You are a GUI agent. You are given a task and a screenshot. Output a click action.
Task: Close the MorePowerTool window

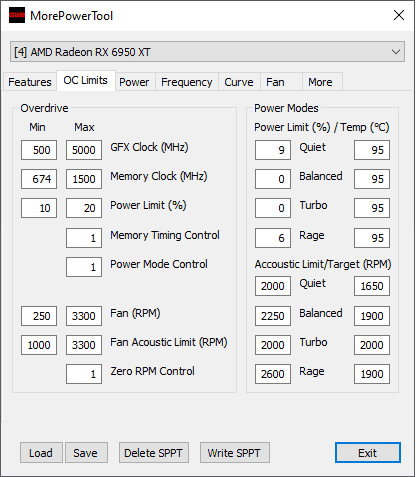[x=399, y=15]
